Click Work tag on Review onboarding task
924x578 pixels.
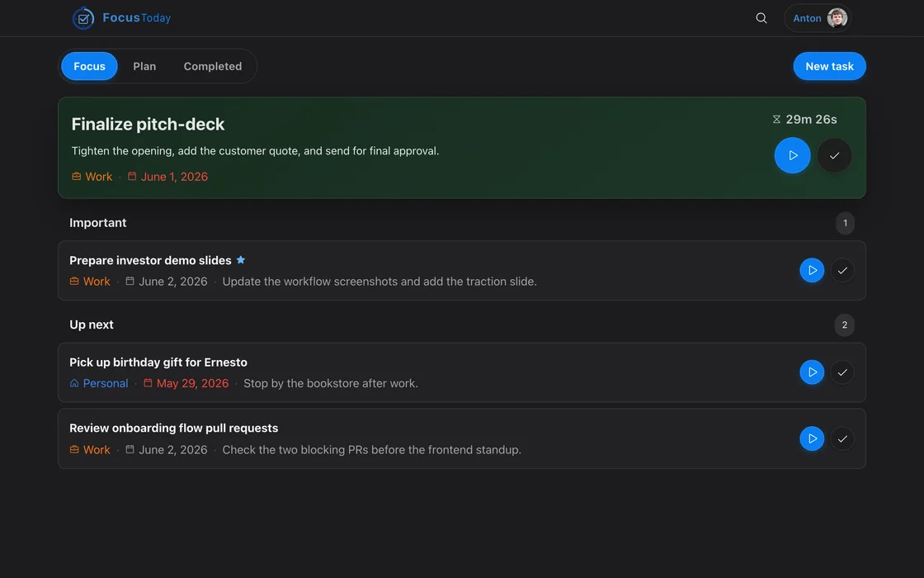coord(97,449)
